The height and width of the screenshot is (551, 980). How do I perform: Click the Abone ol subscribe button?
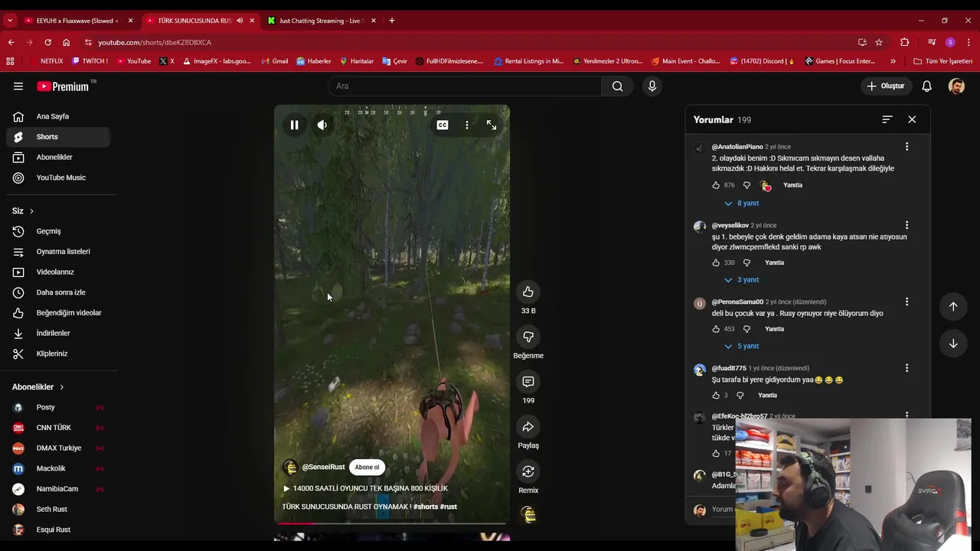point(367,467)
